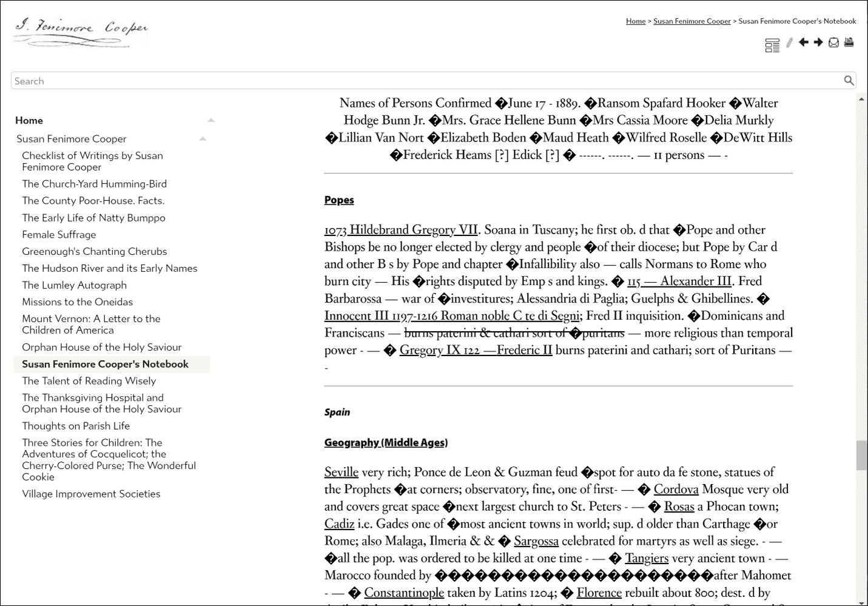Viewport: 868px width, 606px height.
Task: Email this page via the envelope icon
Action: click(x=834, y=42)
